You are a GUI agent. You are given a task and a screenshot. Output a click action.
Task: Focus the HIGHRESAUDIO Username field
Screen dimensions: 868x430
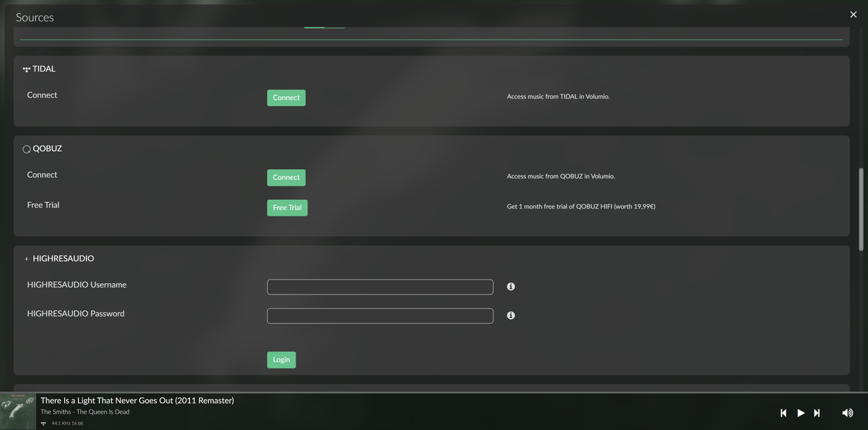pos(380,287)
